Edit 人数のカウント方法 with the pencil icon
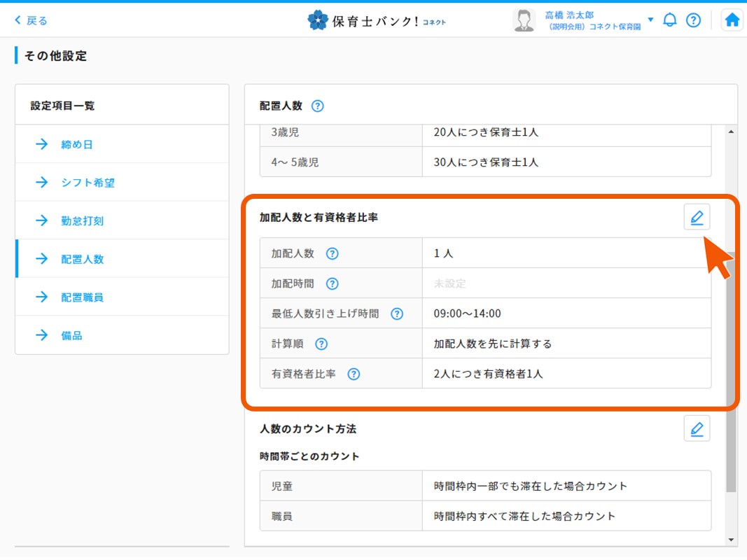747x560 pixels. (696, 428)
